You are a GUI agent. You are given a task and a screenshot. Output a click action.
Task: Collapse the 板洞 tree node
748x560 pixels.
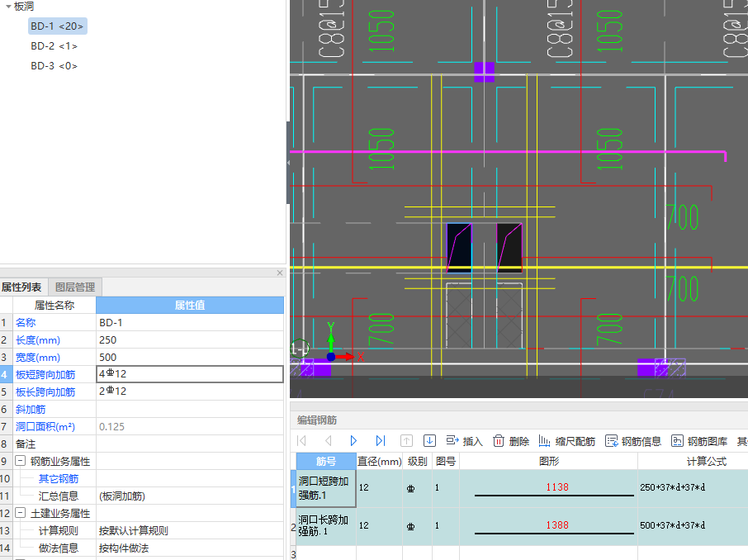8,7
